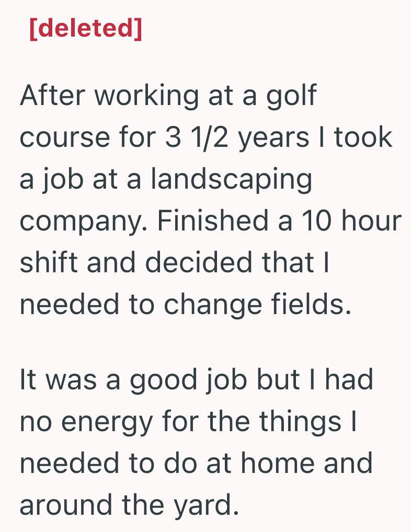Viewport: 411px width, 532px height.
Task: Open the [deleted] author link
Action: [x=86, y=29]
